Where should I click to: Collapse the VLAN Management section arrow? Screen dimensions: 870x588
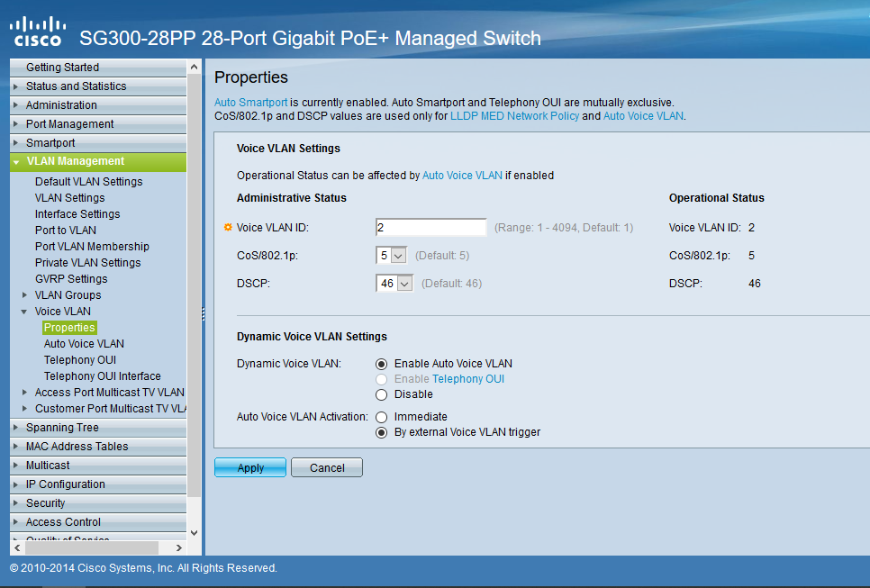coord(16,162)
